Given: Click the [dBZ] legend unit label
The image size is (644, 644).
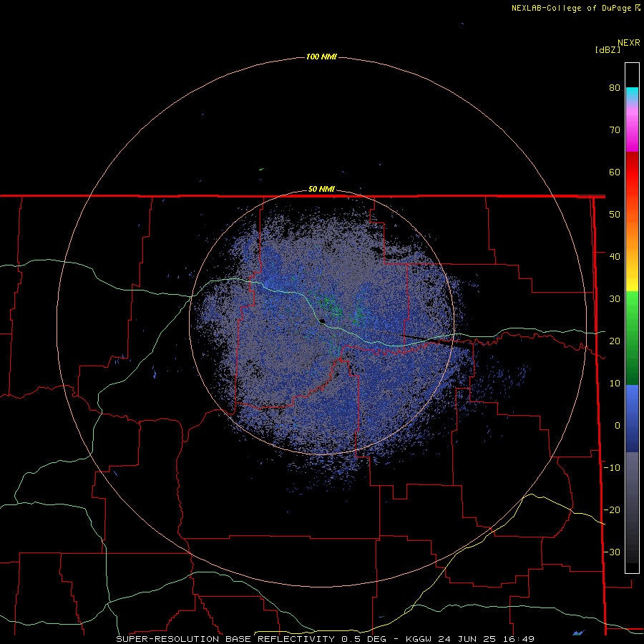Looking at the screenshot, I should [x=608, y=49].
